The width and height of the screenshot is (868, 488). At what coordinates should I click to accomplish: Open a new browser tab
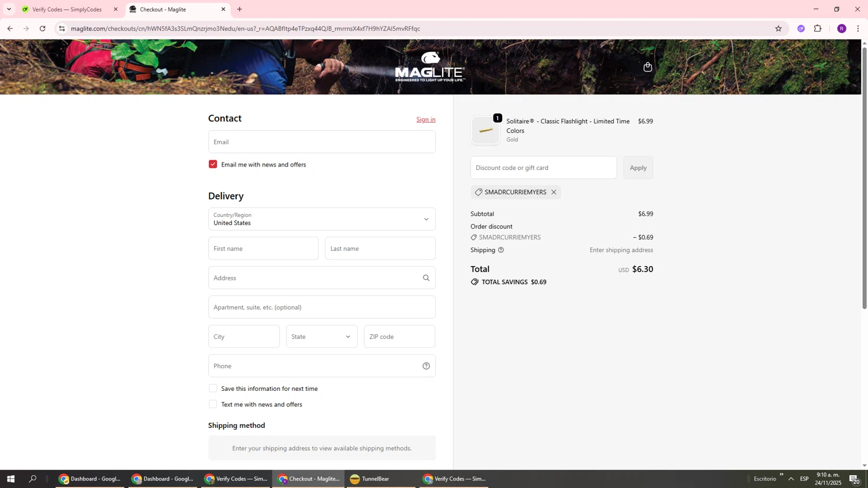coord(240,9)
